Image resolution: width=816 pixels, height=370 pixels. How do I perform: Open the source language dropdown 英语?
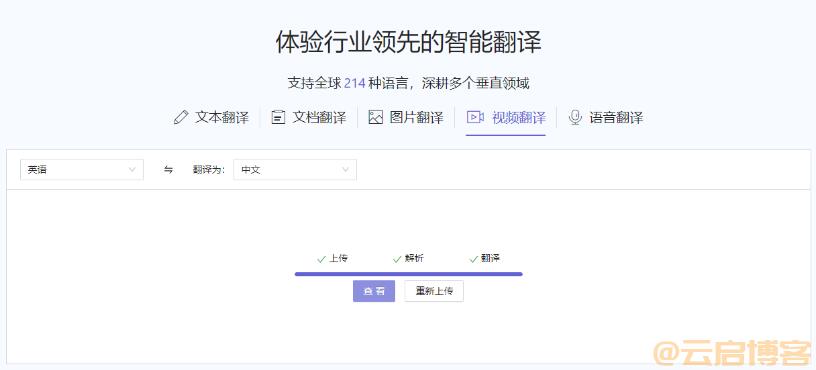click(x=82, y=170)
